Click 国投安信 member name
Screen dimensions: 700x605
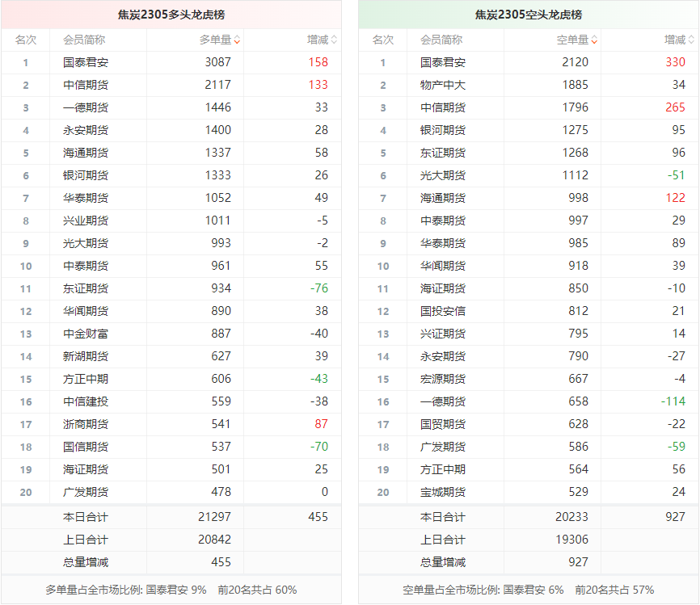(x=443, y=311)
